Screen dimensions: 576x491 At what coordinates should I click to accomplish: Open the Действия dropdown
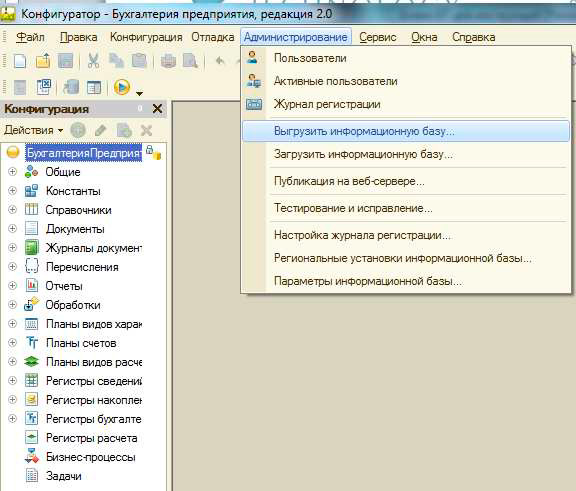coord(33,130)
